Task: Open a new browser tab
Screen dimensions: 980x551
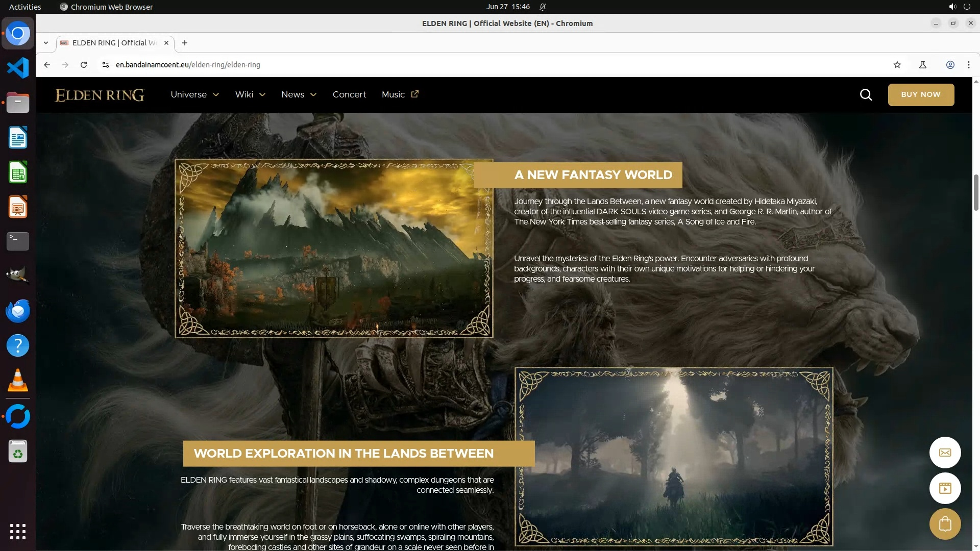Action: 185,43
